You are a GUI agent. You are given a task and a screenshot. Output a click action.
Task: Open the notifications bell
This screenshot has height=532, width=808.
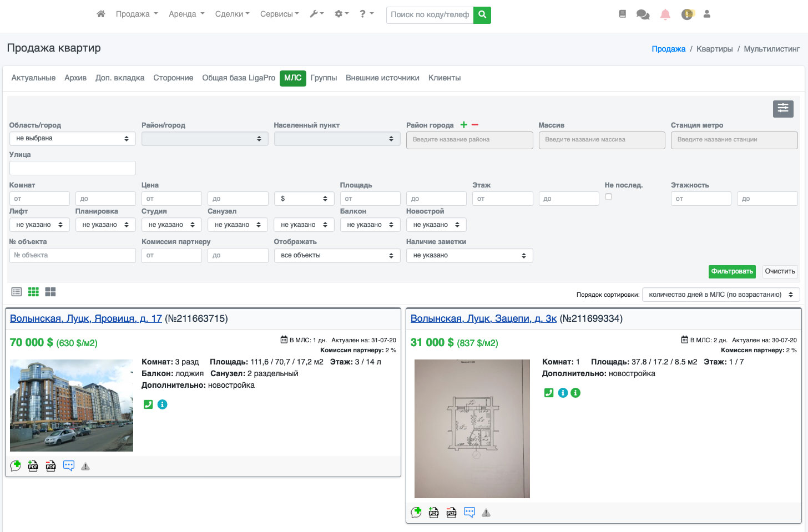coord(665,14)
